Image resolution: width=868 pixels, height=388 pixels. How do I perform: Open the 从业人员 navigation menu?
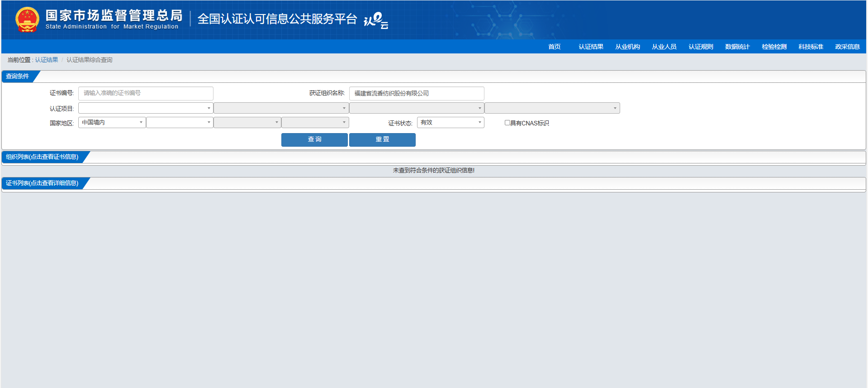(664, 47)
